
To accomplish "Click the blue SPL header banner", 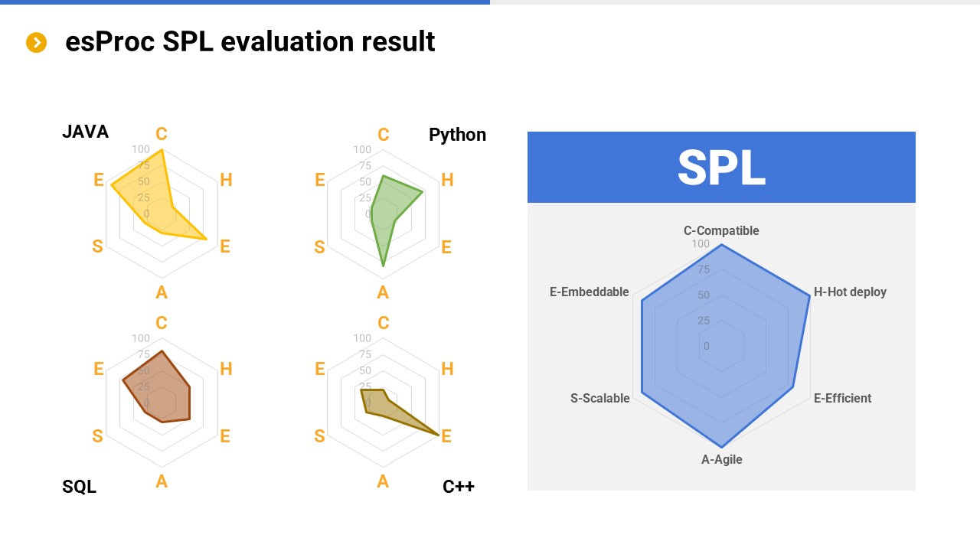I will point(721,167).
